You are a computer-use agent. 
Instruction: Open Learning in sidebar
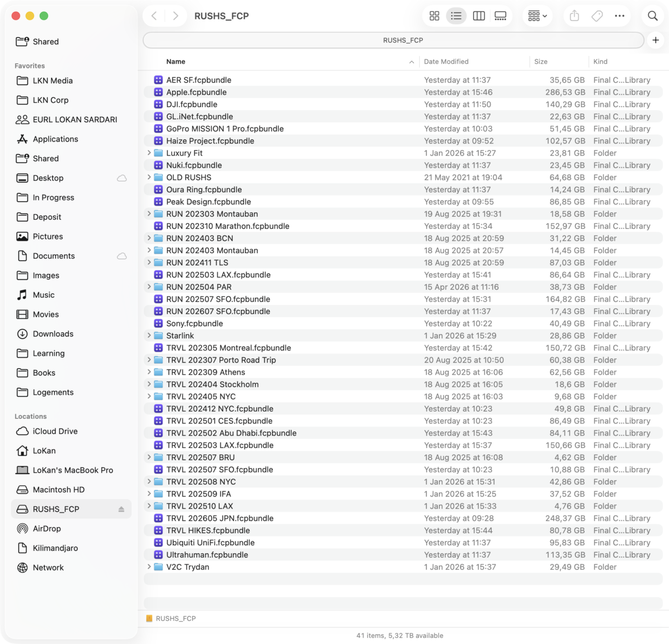[71, 354]
